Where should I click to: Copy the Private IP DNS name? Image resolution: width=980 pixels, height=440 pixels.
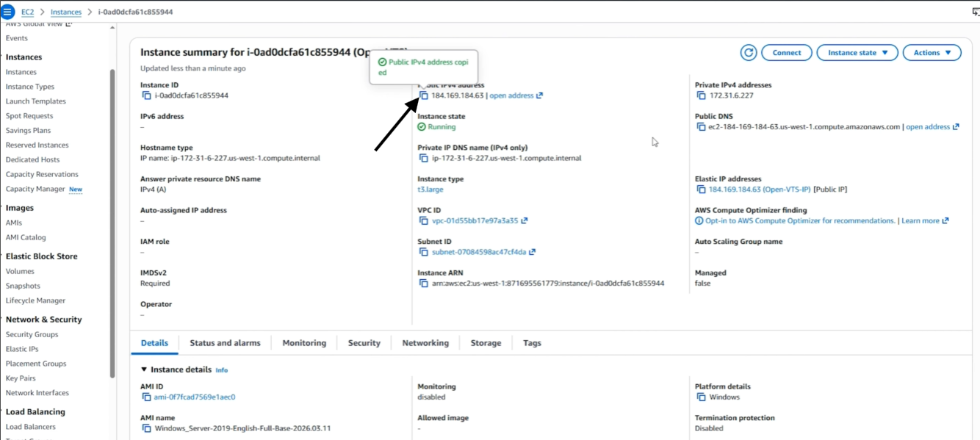click(x=423, y=158)
